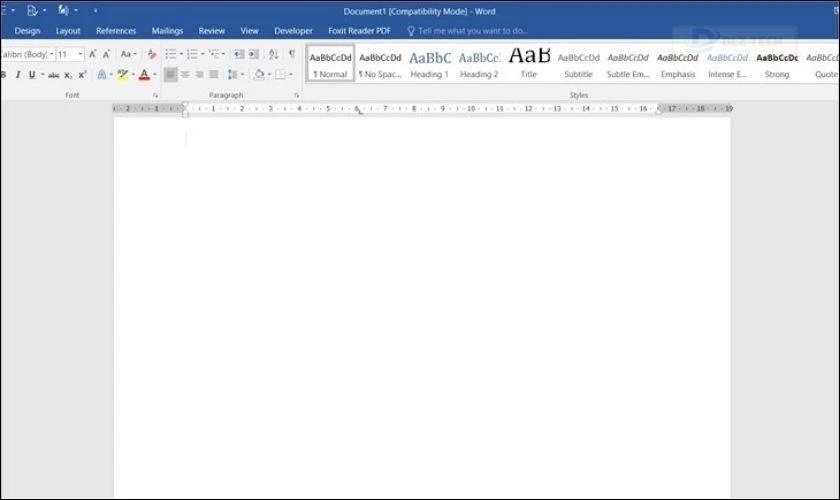The height and width of the screenshot is (500, 840).
Task: Clear all formatting with the eraser icon
Action: pos(152,54)
